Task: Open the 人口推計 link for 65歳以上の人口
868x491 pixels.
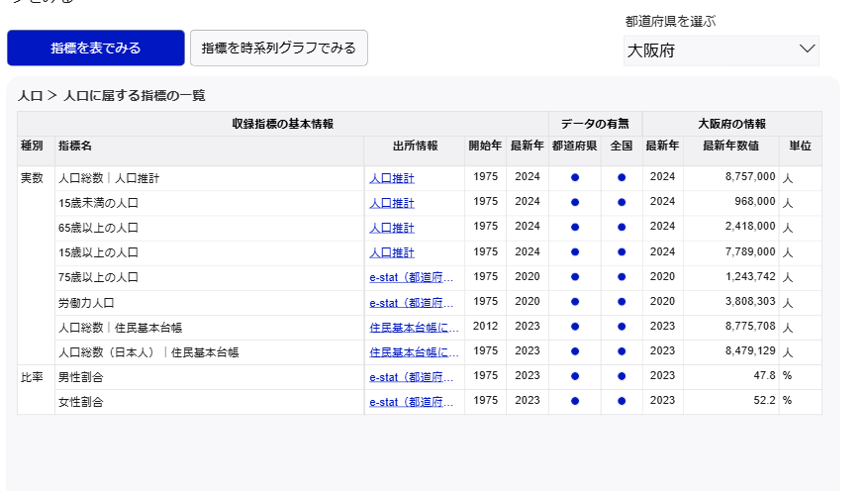Action: click(392, 228)
